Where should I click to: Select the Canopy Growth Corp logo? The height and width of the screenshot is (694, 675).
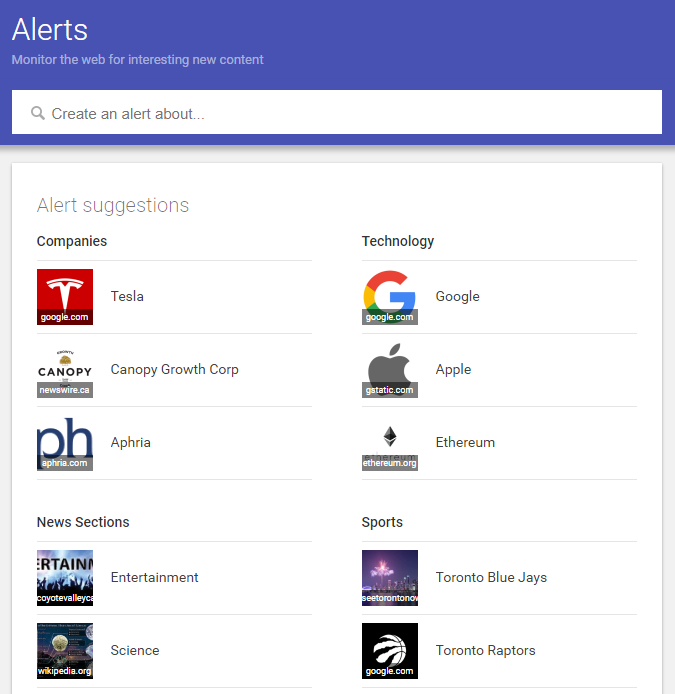(x=65, y=370)
